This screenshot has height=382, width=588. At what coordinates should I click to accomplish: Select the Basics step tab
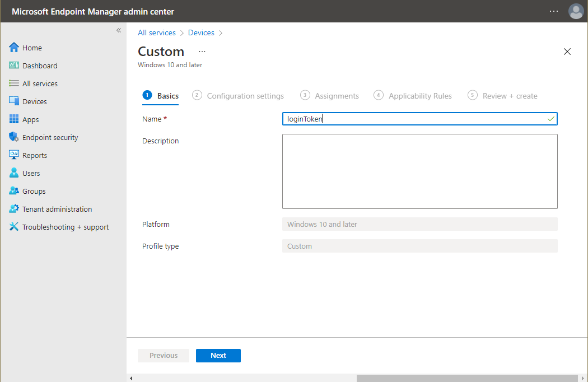click(x=161, y=96)
